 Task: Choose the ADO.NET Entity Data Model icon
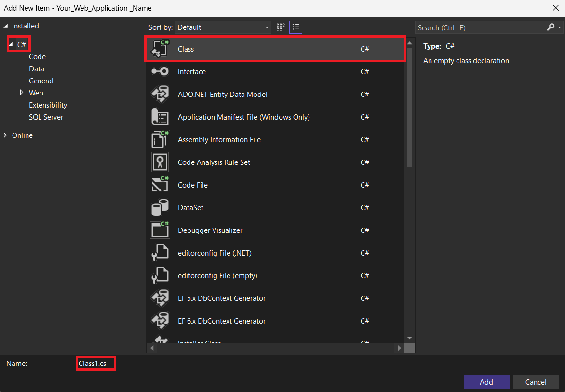tap(160, 95)
